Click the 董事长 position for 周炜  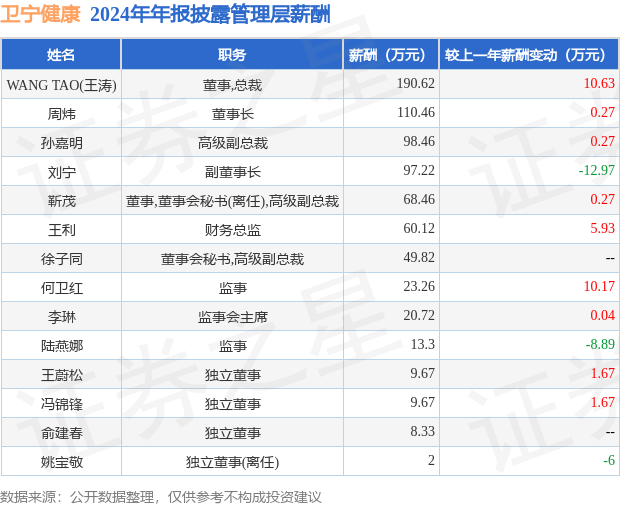coord(232,114)
